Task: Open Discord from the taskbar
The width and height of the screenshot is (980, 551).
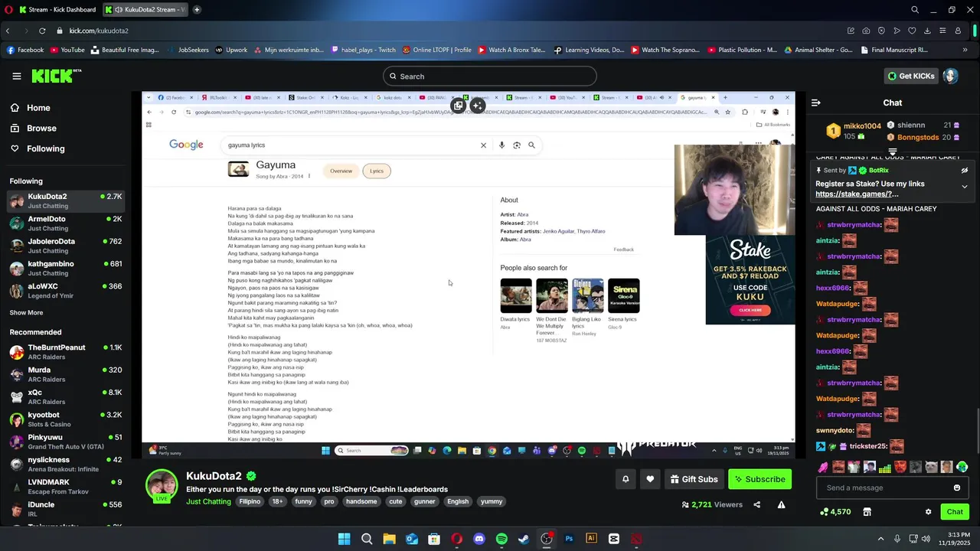Action: tap(479, 539)
